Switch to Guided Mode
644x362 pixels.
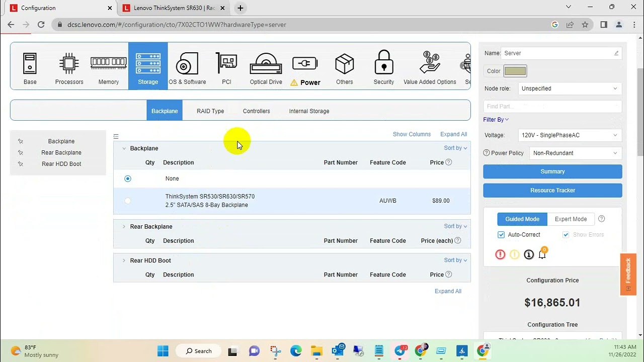tap(522, 219)
